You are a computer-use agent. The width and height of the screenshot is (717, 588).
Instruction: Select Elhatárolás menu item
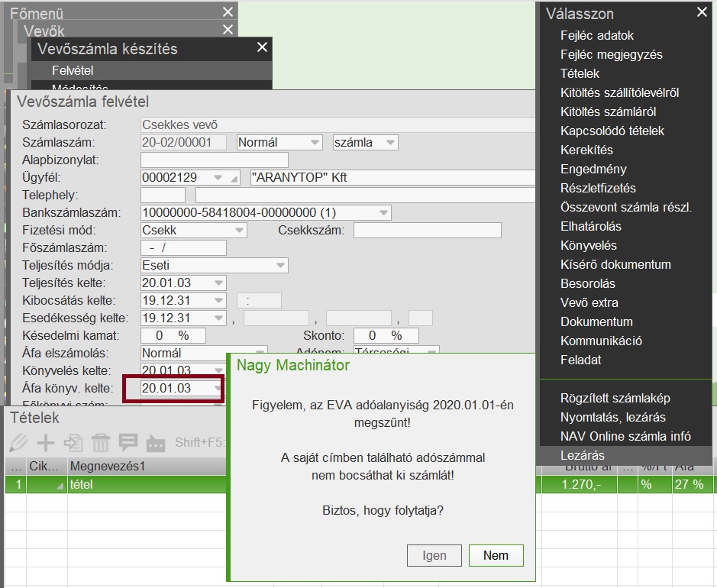(x=591, y=226)
